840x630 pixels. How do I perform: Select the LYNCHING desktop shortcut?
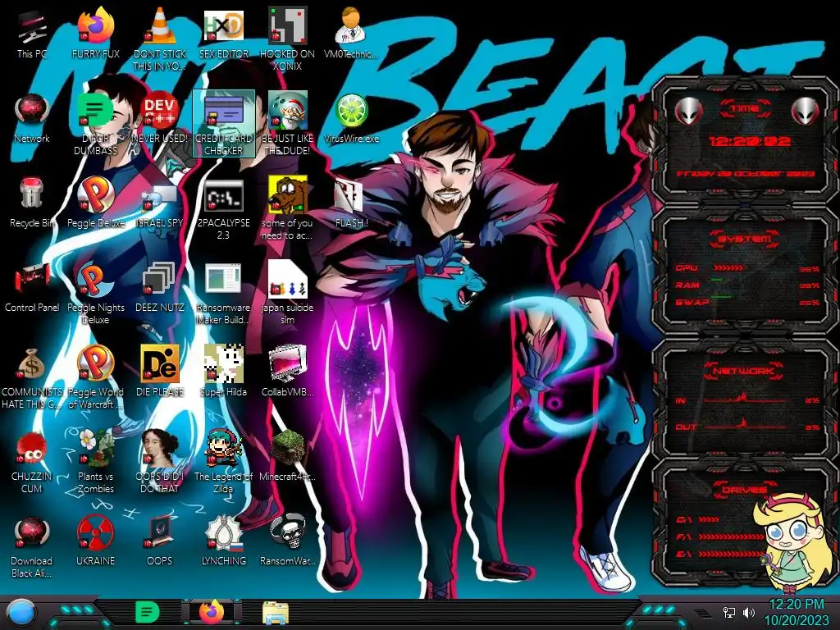(223, 541)
